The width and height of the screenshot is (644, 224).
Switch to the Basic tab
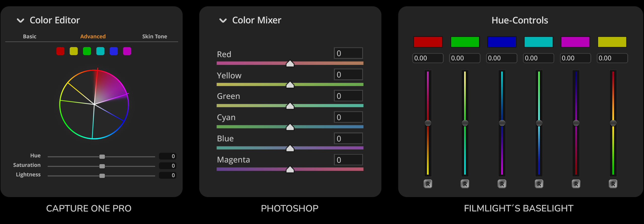30,36
